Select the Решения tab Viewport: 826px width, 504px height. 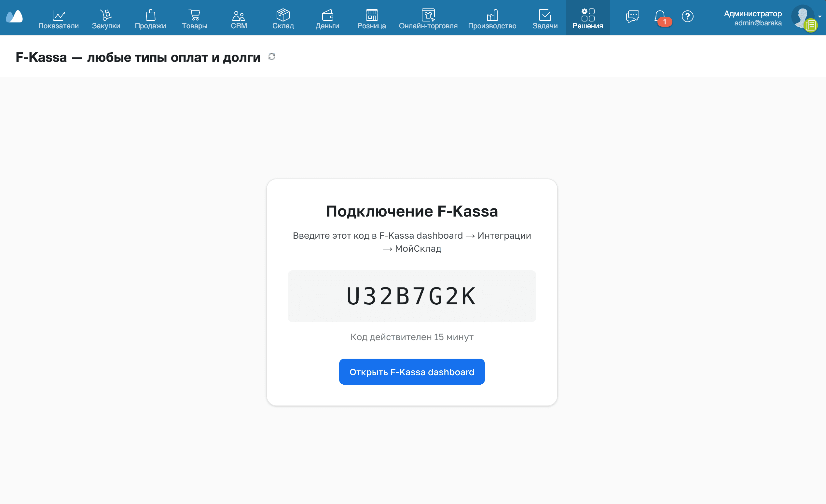tap(588, 18)
